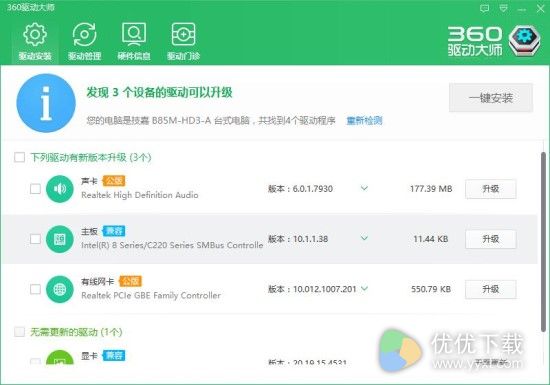The image size is (550, 385).
Task: Check the 下列驱动有新版本升级 group checkbox
Action: pos(19,157)
